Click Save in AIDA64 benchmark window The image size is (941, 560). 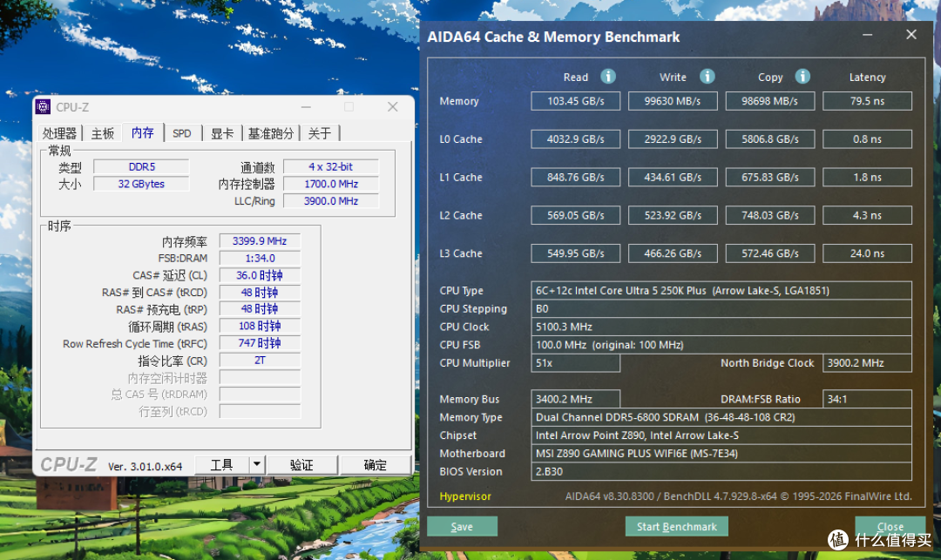coord(462,526)
